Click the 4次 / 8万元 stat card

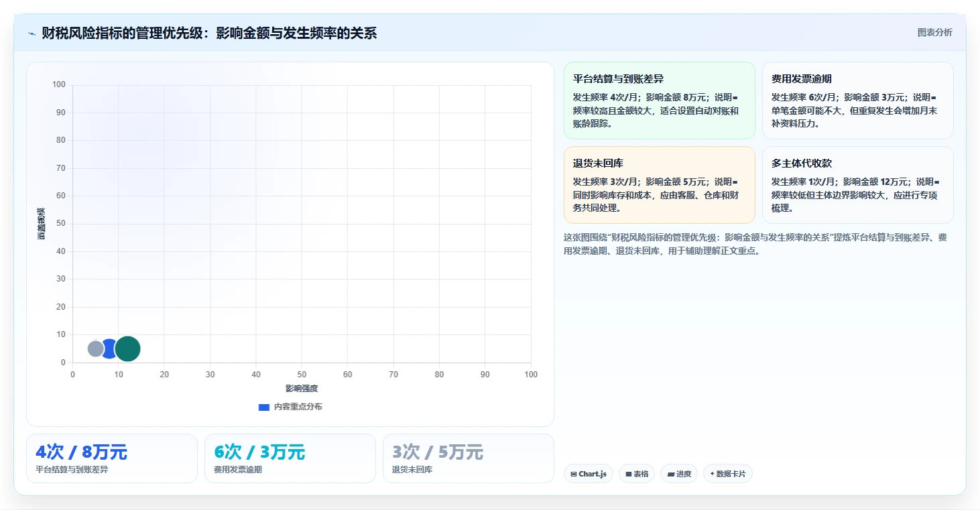pos(112,458)
